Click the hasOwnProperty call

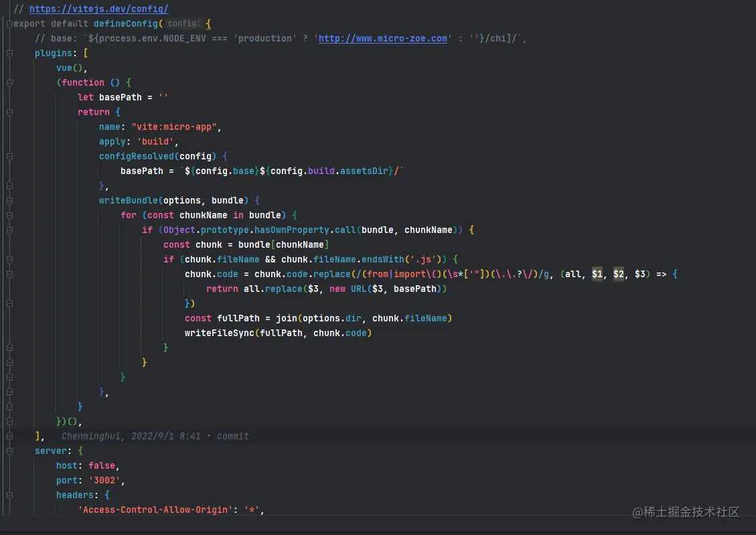(x=292, y=230)
